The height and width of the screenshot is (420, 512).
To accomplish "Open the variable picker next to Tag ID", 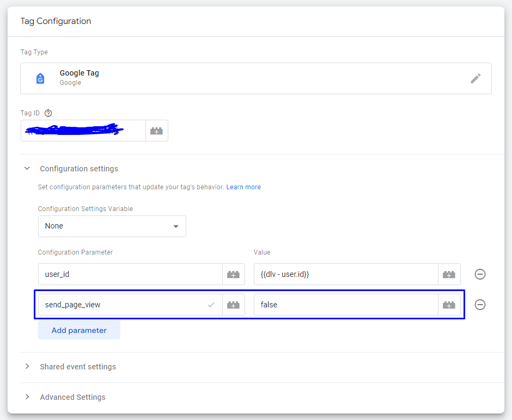I will [157, 131].
